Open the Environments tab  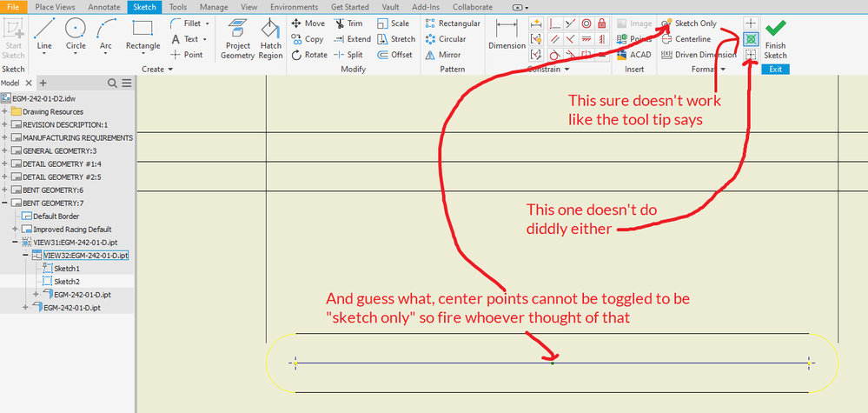tap(294, 7)
